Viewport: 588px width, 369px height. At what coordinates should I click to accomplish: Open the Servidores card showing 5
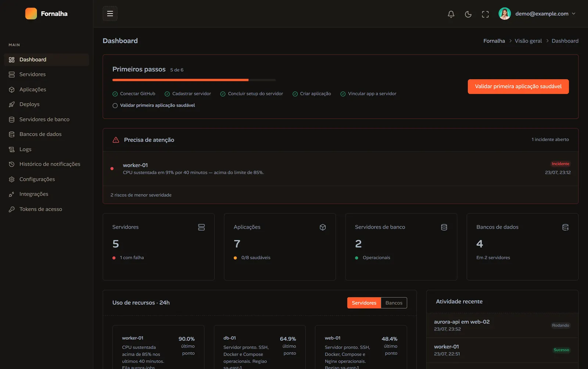[x=158, y=247]
